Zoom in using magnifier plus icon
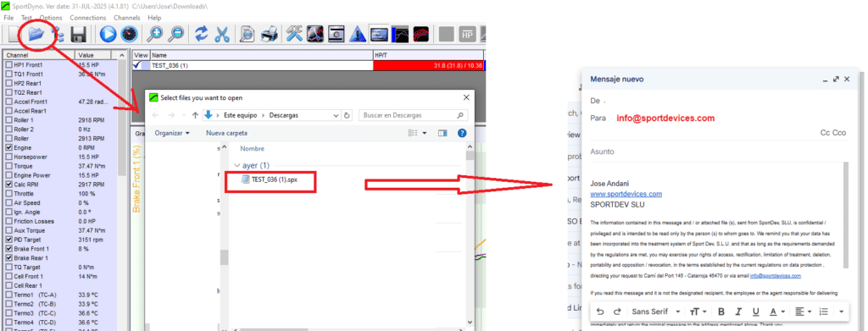868x331 pixels. (x=154, y=34)
